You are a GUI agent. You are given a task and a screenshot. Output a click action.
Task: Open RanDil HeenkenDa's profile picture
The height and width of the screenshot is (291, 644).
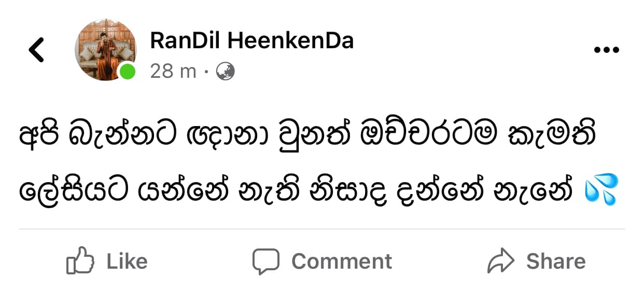point(105,50)
